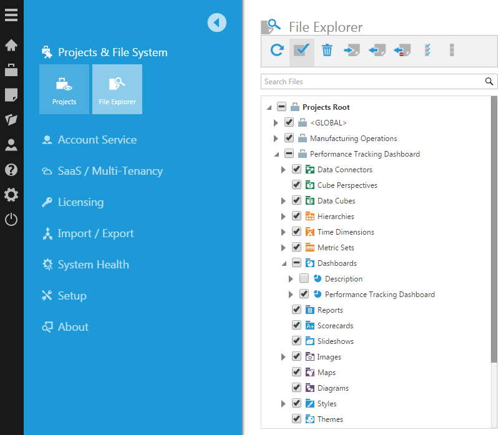Select the Maps tree item
The height and width of the screenshot is (435, 504).
click(326, 373)
